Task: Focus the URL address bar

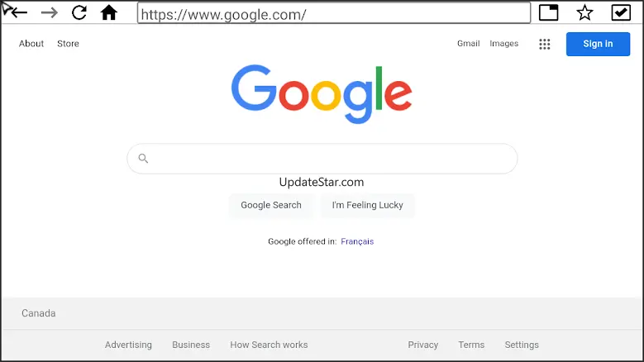Action: [334, 13]
